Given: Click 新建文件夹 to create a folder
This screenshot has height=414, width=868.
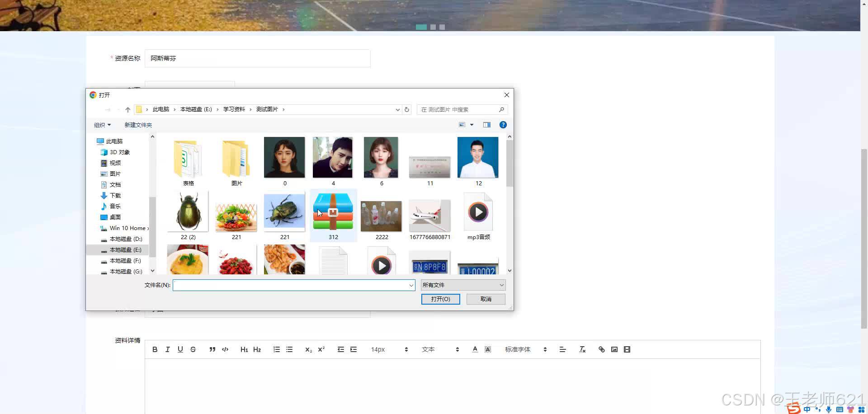Looking at the screenshot, I should pyautogui.click(x=138, y=125).
